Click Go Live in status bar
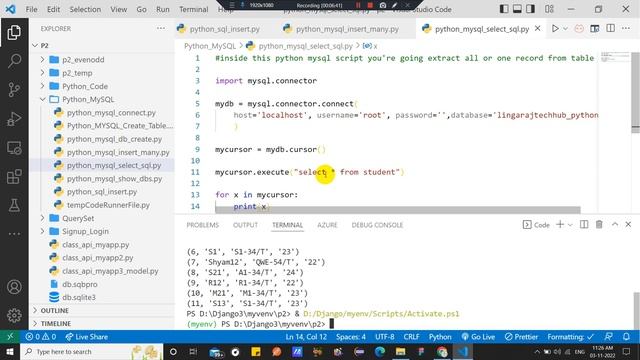This screenshot has width=640, height=360. (478, 337)
